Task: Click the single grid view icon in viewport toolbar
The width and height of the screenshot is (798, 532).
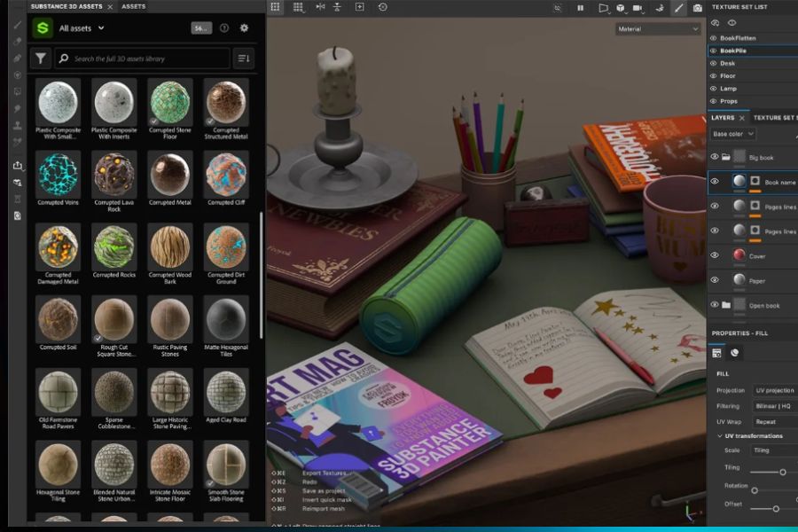Action: tap(275, 7)
